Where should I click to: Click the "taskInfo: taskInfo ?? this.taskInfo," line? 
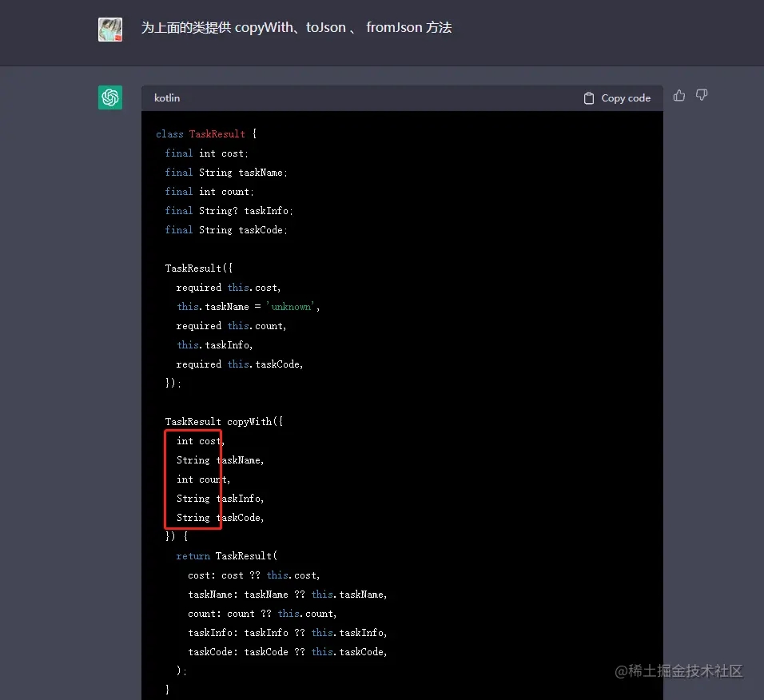288,633
